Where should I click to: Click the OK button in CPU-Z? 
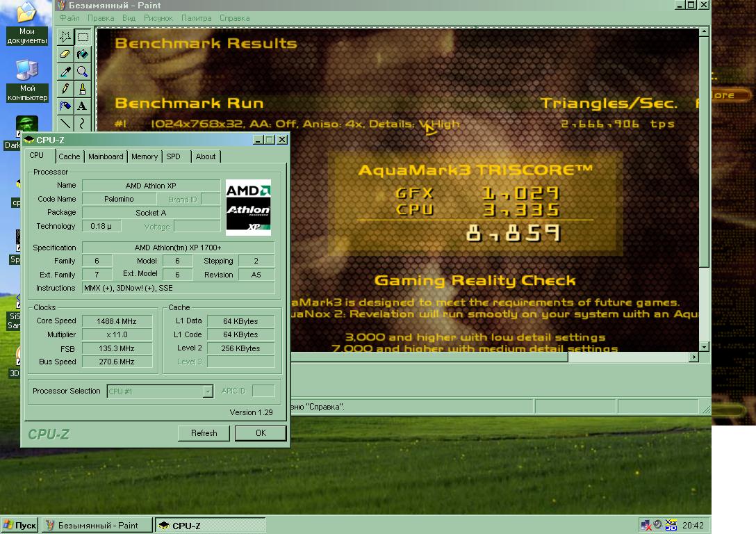coord(261,433)
